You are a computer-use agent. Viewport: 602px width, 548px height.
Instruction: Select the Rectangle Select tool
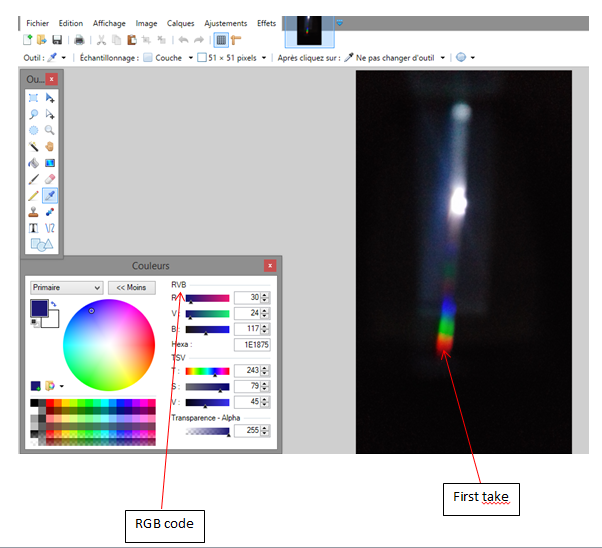click(x=33, y=98)
